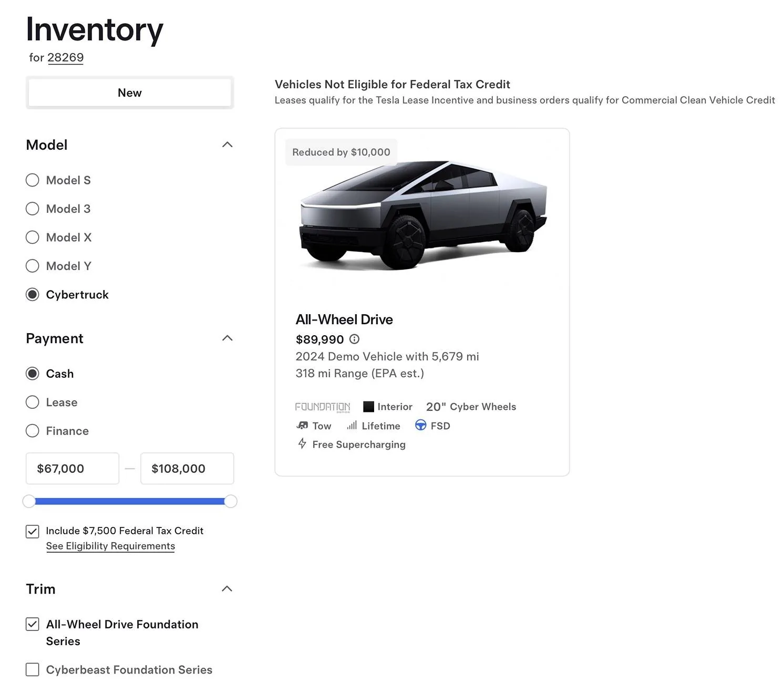The width and height of the screenshot is (784, 683).
Task: Collapse the Trim filter section
Action: coord(228,588)
